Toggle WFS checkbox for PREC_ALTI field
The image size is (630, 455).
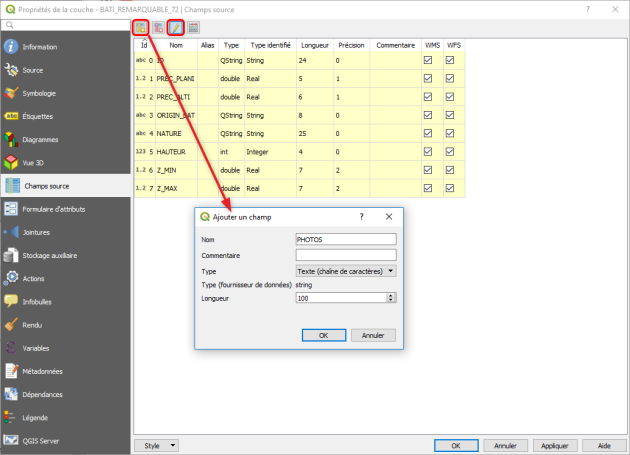[450, 97]
